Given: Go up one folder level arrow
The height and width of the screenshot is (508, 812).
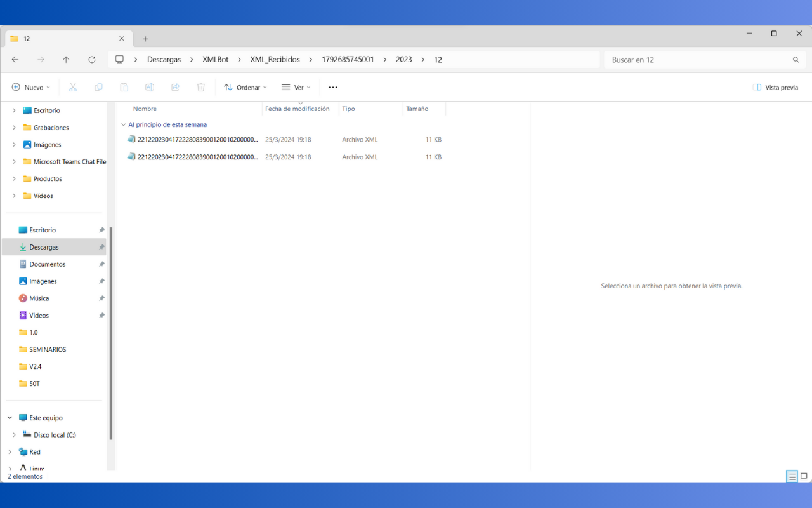Looking at the screenshot, I should coord(66,60).
